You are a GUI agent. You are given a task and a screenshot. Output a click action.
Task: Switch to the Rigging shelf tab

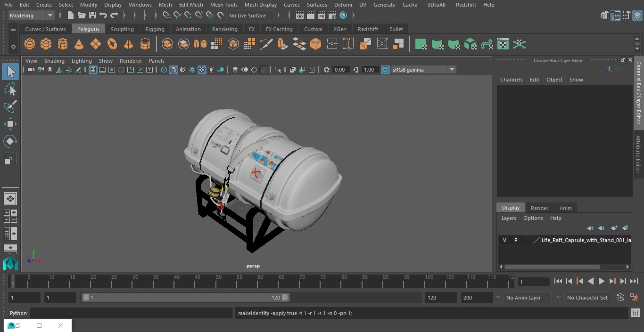pos(155,29)
